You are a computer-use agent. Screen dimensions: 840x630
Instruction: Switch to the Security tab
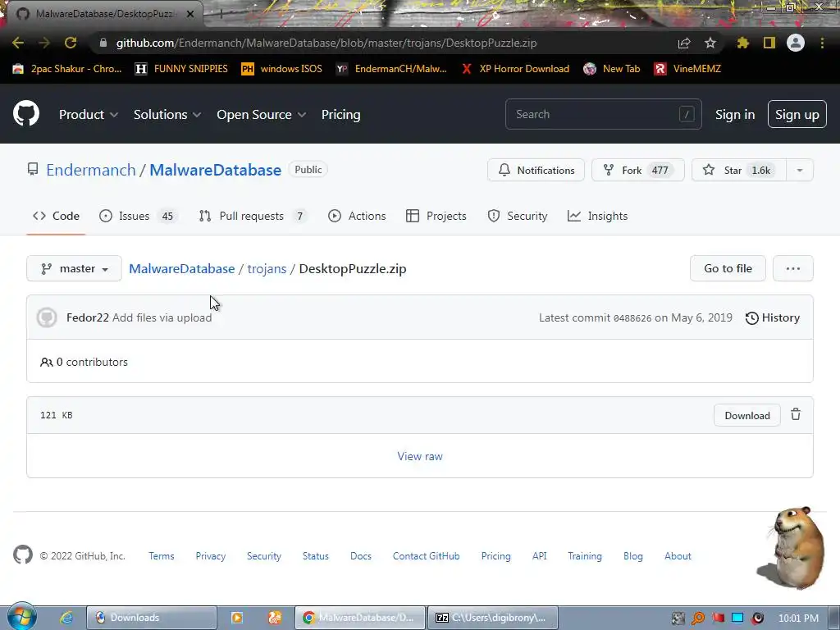click(518, 216)
